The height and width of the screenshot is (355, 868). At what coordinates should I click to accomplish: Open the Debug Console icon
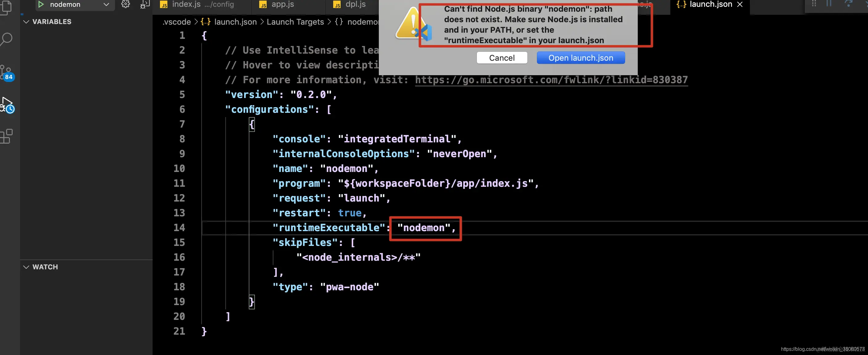tap(145, 4)
